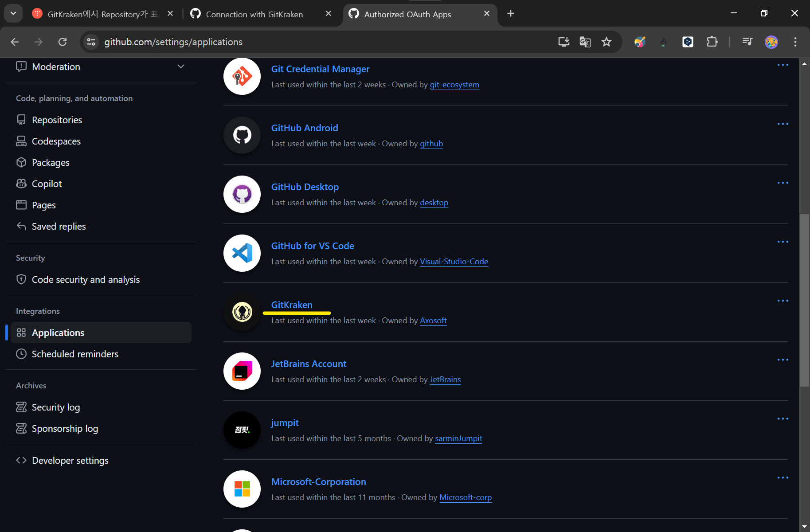Open the Chrome profile avatar
This screenshot has width=810, height=532.
pyautogui.click(x=771, y=42)
